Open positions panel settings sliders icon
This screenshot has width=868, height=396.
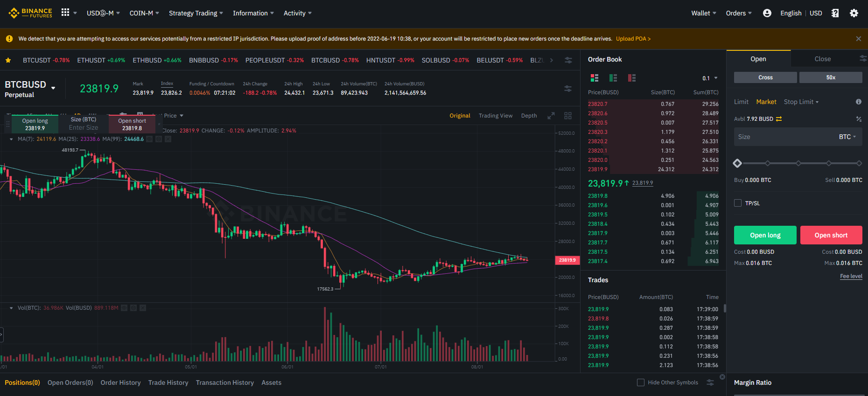[x=710, y=382]
